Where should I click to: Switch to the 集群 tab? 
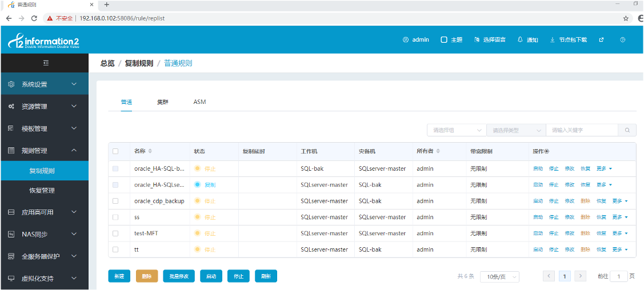(x=162, y=102)
